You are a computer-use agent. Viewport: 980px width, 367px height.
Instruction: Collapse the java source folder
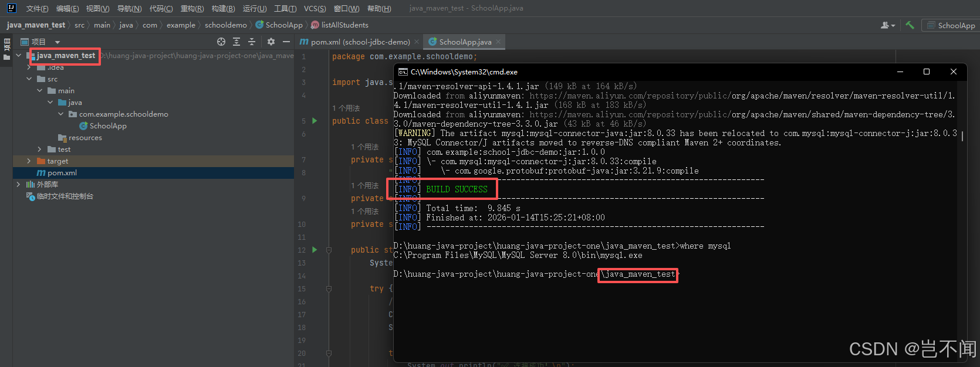pos(50,103)
